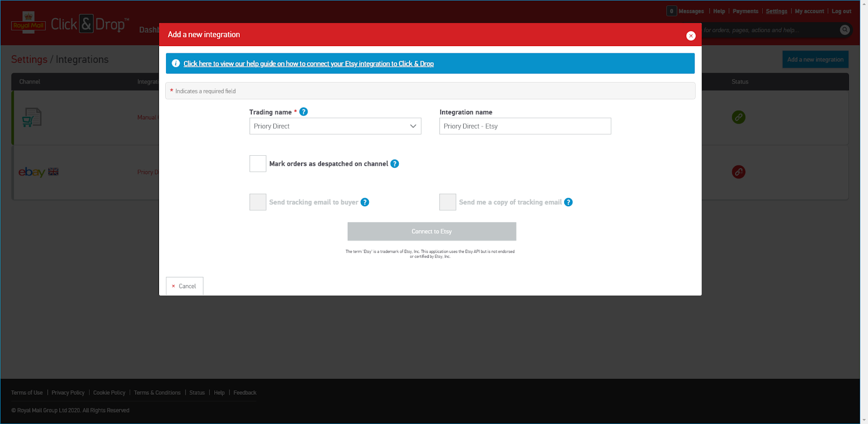Click help icon beside Send tracking email to buyer
The height and width of the screenshot is (424, 868).
pyautogui.click(x=365, y=202)
